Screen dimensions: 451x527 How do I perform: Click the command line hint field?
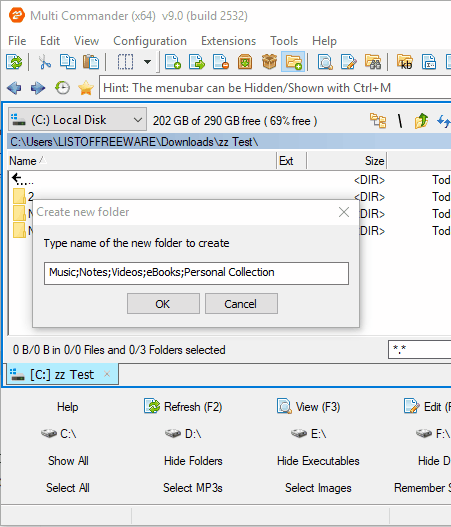coord(275,87)
